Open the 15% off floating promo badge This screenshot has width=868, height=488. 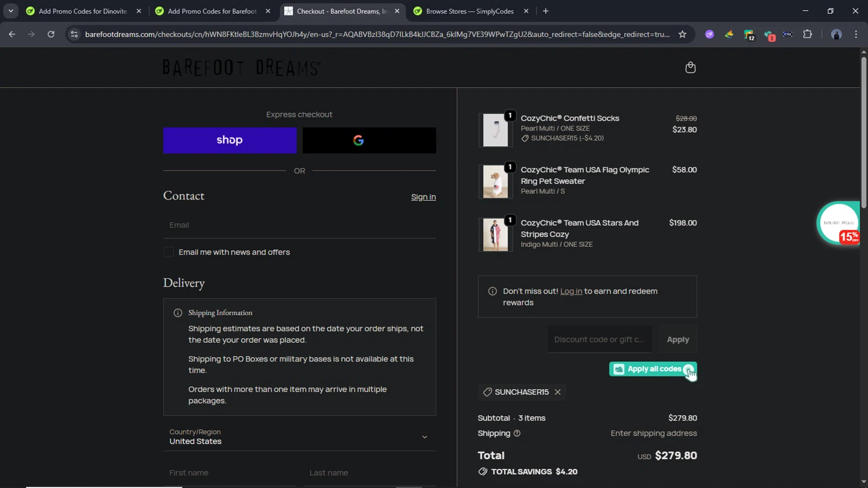[838, 223]
